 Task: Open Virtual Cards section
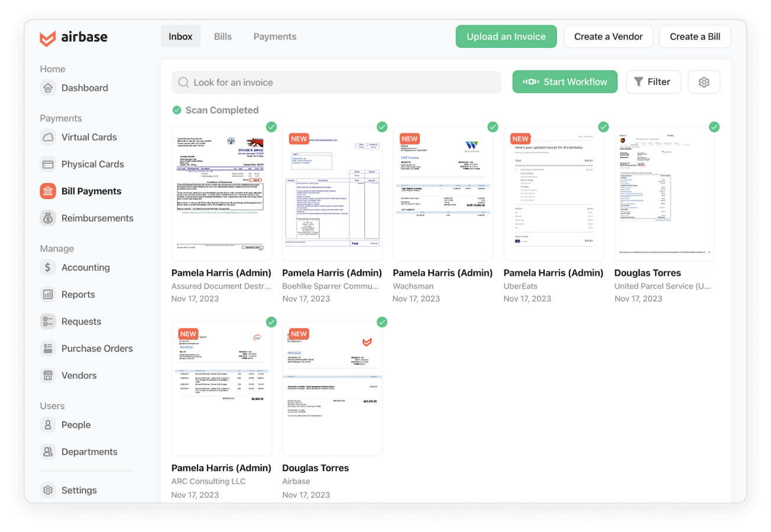point(89,137)
